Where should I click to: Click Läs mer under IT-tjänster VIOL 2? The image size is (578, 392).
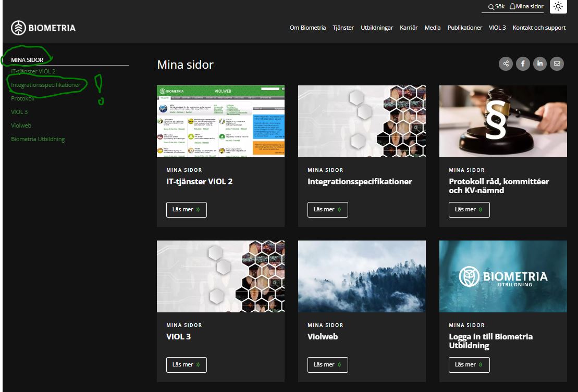coord(187,210)
